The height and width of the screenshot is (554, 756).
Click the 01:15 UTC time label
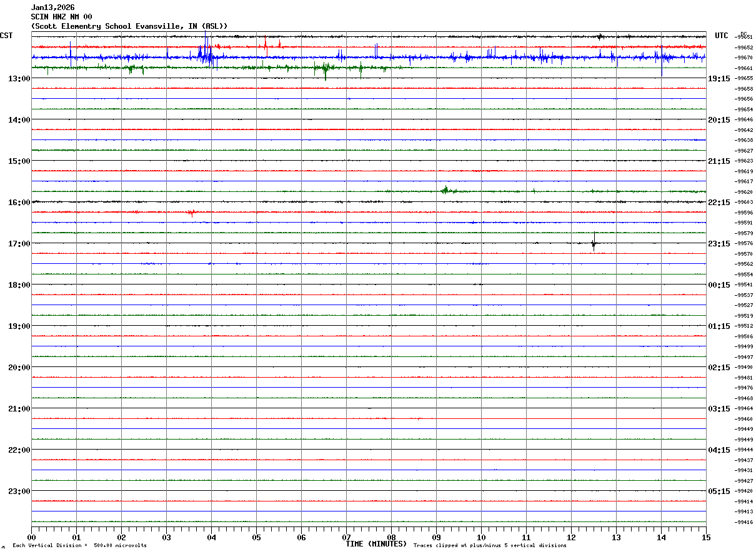pyautogui.click(x=719, y=326)
